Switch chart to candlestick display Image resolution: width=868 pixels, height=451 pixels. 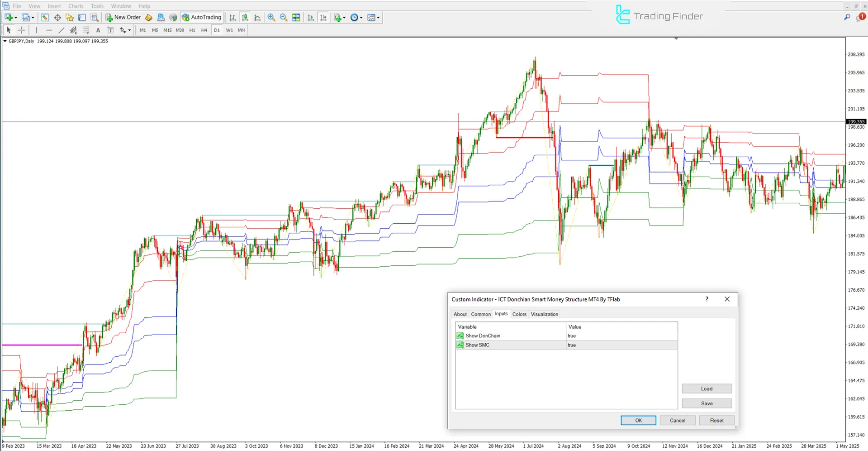pyautogui.click(x=245, y=17)
